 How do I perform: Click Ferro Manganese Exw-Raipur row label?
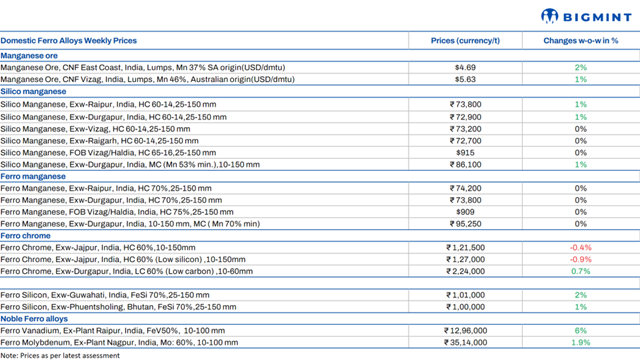point(106,188)
